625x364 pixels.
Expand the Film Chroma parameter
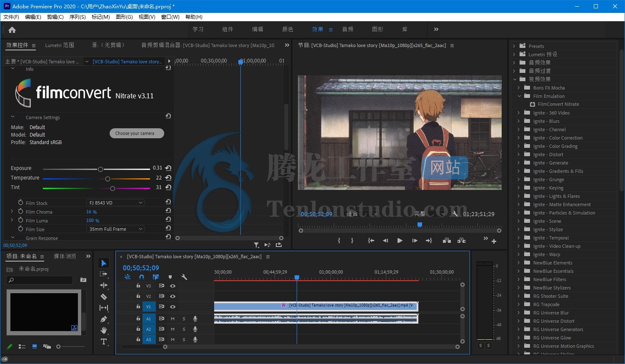pos(12,212)
